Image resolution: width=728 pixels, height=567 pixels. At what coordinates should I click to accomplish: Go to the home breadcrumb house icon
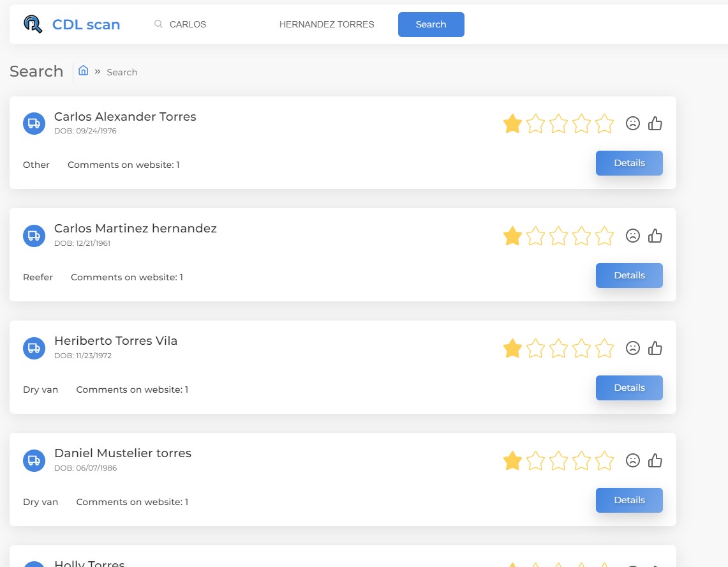pyautogui.click(x=83, y=70)
